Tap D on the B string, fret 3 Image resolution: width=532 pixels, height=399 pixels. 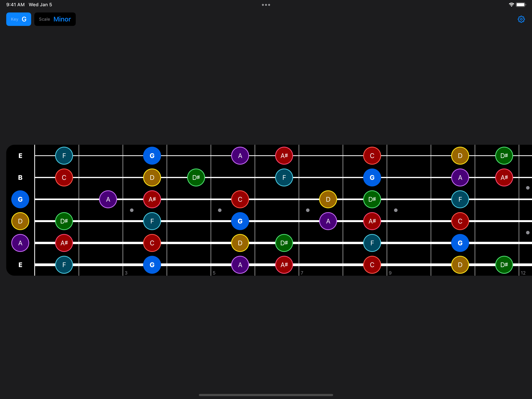coord(152,178)
